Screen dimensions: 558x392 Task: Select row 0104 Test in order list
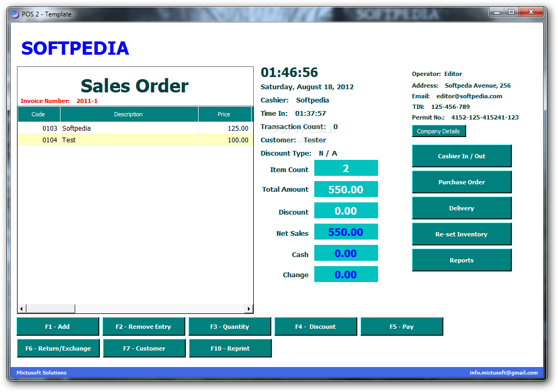[135, 140]
